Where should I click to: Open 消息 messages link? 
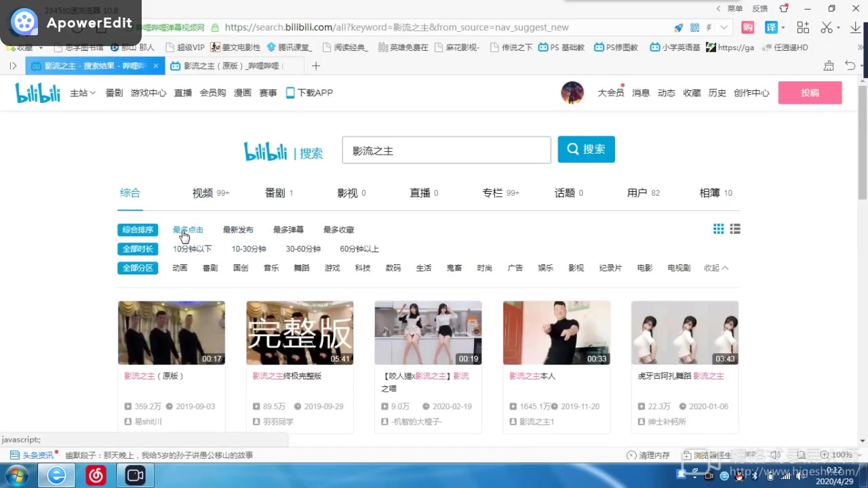(x=641, y=93)
